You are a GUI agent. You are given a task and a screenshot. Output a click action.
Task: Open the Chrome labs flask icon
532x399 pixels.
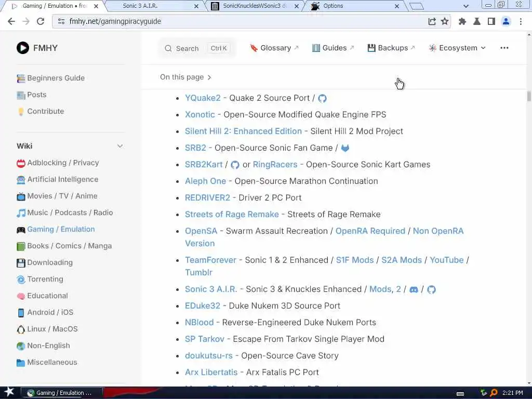pos(477,21)
